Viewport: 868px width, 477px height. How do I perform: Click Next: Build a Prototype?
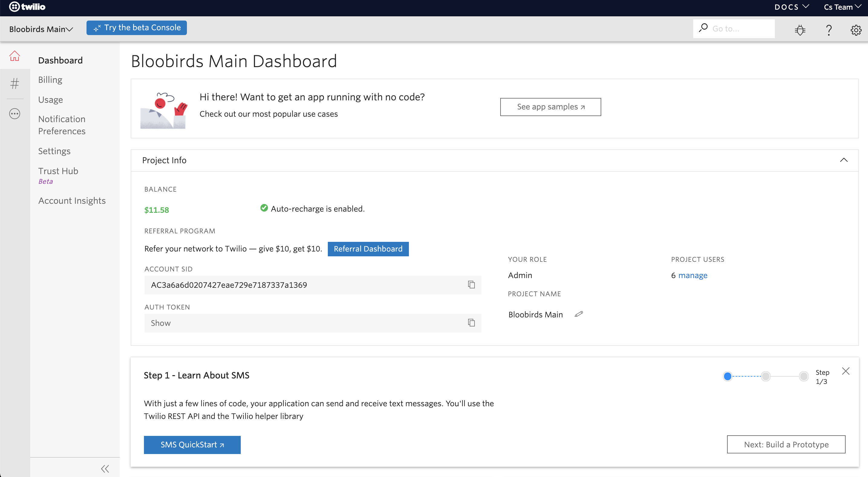point(786,444)
